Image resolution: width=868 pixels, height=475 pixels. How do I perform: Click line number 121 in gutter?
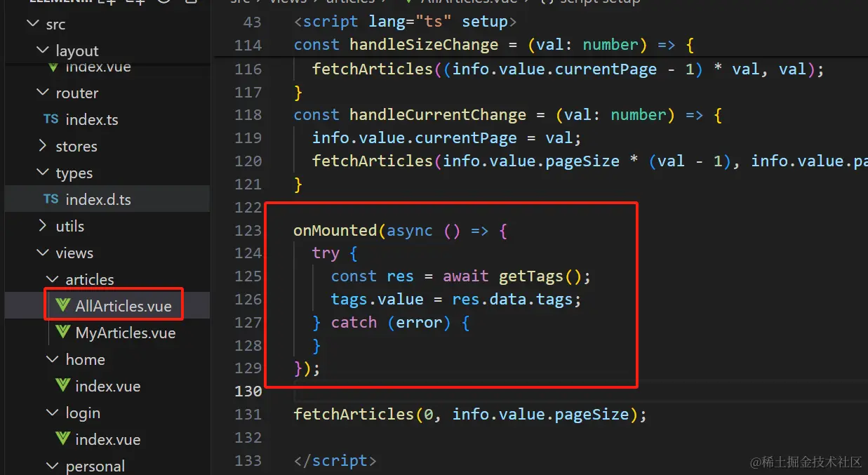(x=248, y=184)
